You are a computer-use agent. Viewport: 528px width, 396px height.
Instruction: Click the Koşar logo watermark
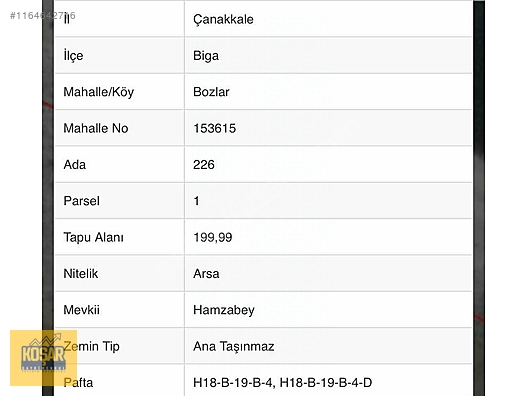click(43, 358)
